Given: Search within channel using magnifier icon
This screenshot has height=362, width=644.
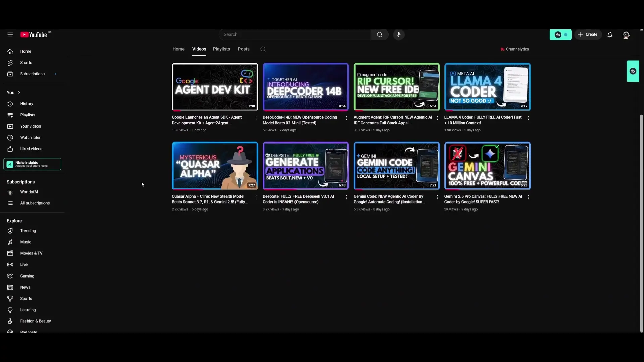Looking at the screenshot, I should coord(263,49).
